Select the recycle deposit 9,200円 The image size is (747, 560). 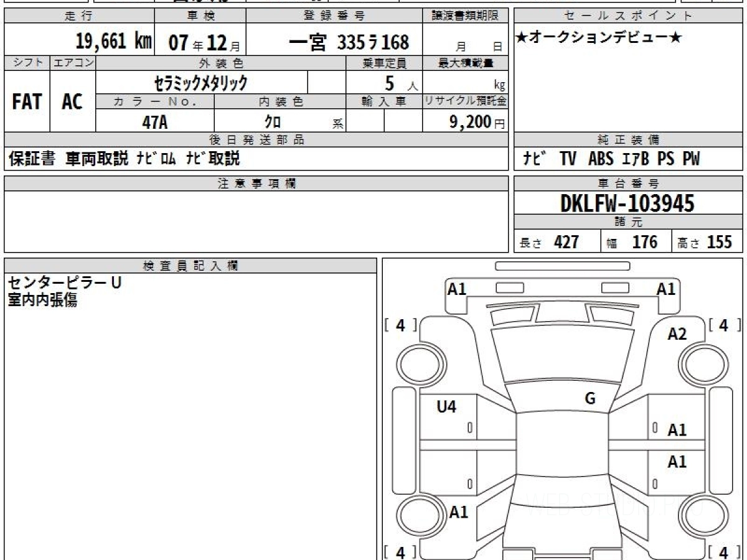[x=477, y=122]
